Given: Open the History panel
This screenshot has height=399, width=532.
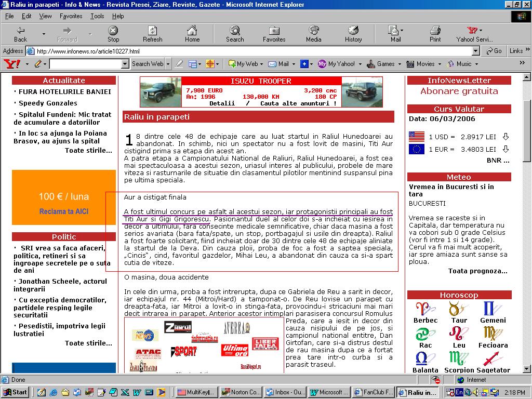Looking at the screenshot, I should [x=353, y=34].
